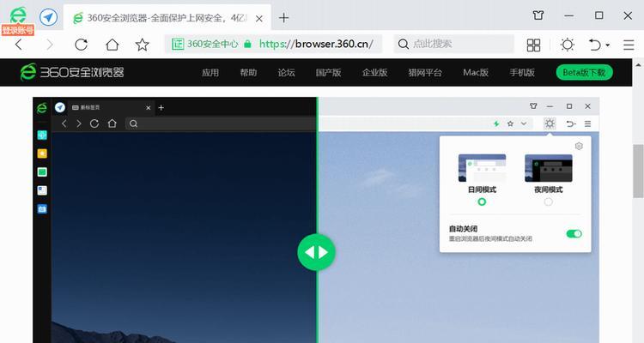The width and height of the screenshot is (644, 343).
Task: Open the demo browser's hamburger menu
Action: point(587,123)
